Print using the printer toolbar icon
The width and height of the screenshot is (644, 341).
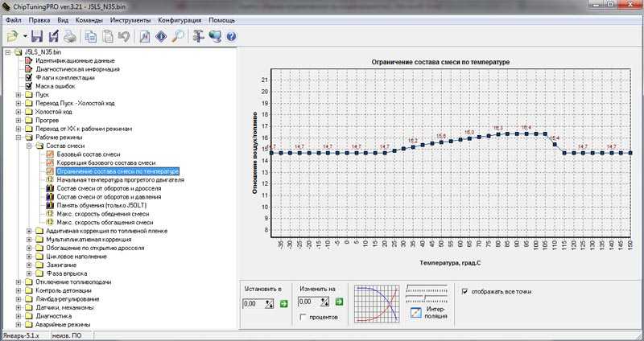[69, 36]
